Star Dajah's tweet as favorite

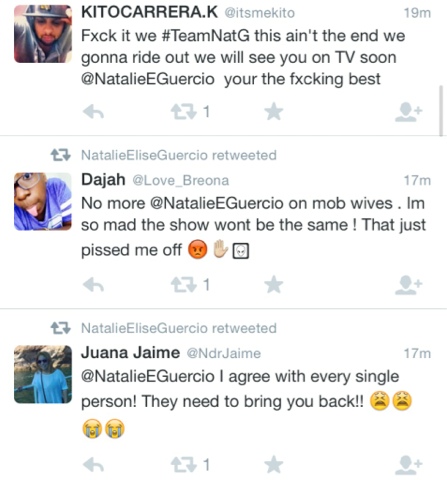(x=274, y=285)
